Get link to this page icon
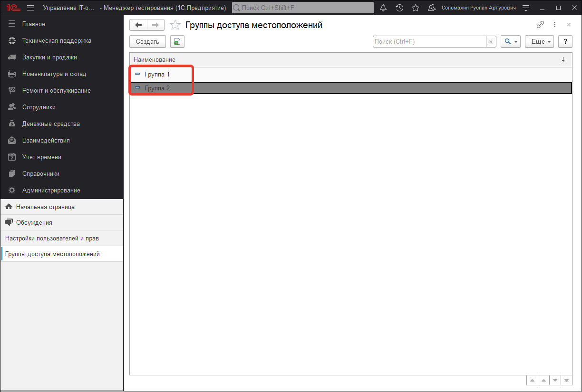This screenshot has height=392, width=582. [x=540, y=25]
